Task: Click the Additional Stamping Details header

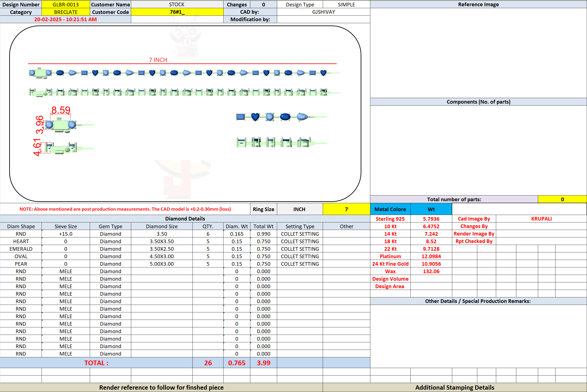Action: coord(455,387)
